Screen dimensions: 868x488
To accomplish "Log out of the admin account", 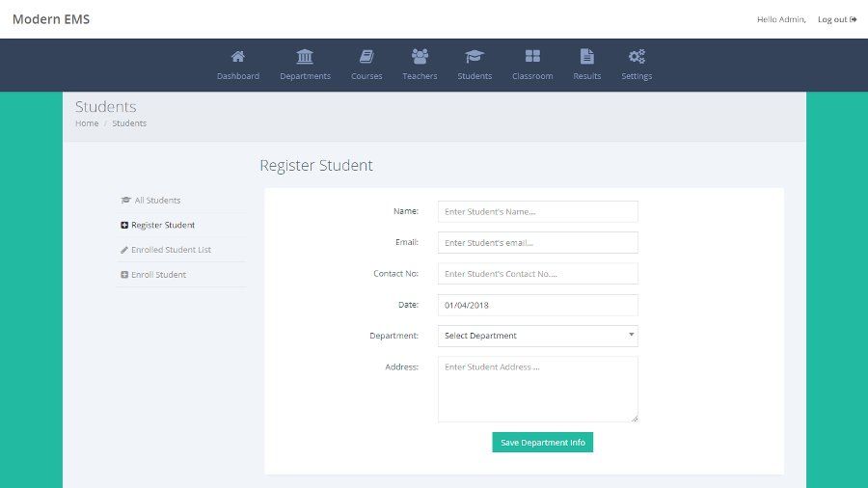I will pos(836,19).
